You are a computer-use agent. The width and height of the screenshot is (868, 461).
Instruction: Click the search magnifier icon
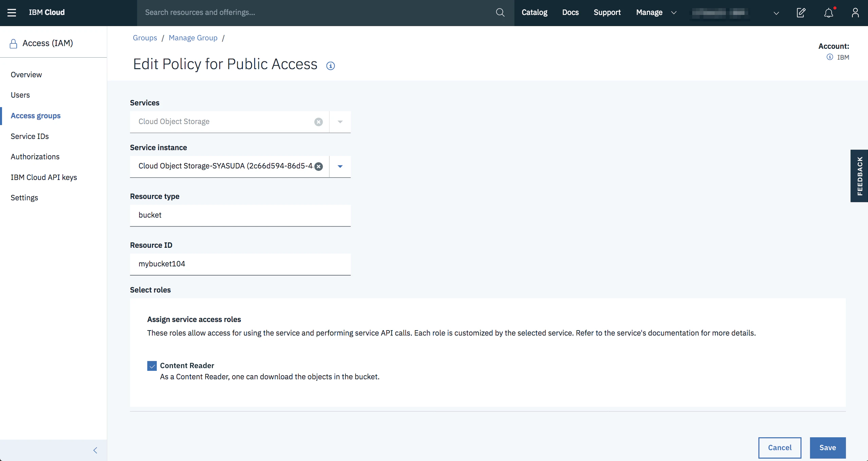[500, 13]
